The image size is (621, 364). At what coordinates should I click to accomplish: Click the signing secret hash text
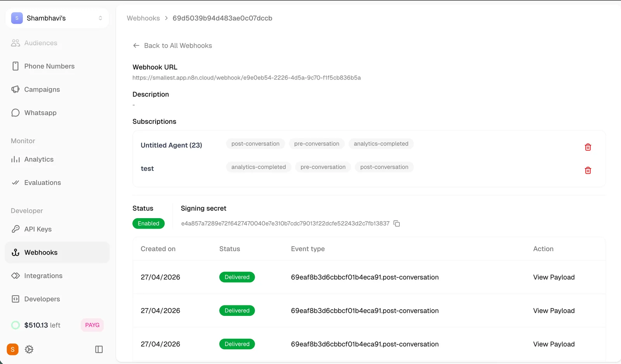pyautogui.click(x=285, y=224)
